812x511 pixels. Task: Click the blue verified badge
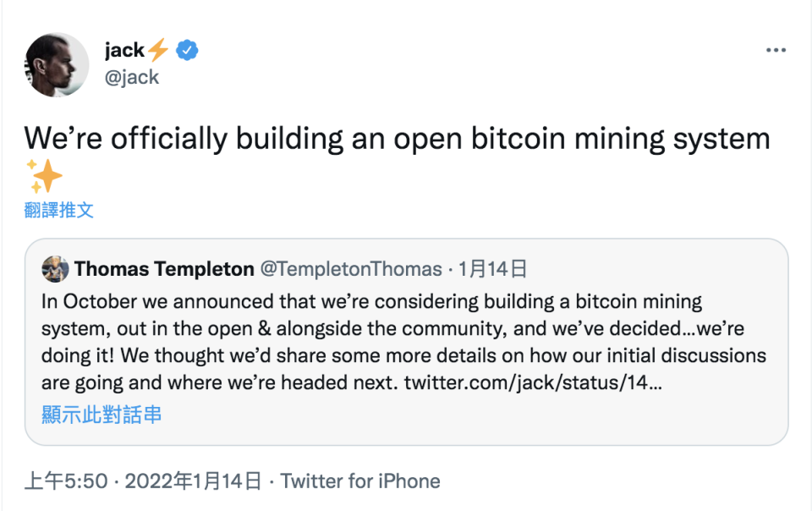187,51
